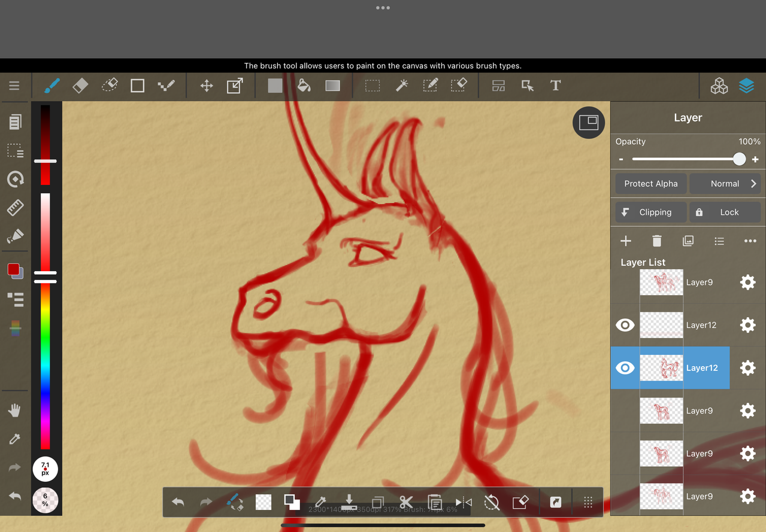Delete layer with the trash icon

(x=657, y=241)
